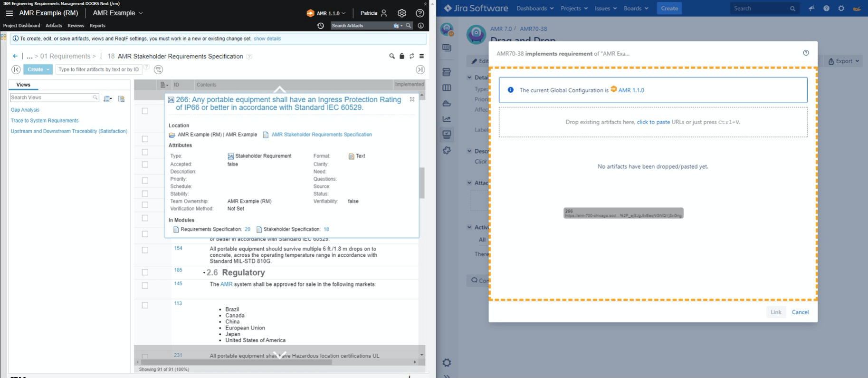Open the AMR 1.1.0 configuration dropdown
Screen dimensions: 868x378
point(326,13)
